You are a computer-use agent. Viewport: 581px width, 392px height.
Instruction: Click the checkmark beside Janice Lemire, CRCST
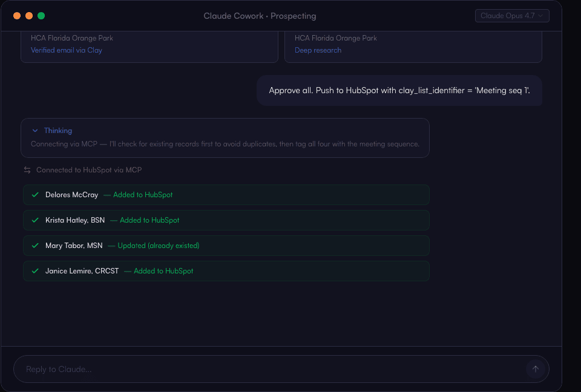click(x=35, y=271)
